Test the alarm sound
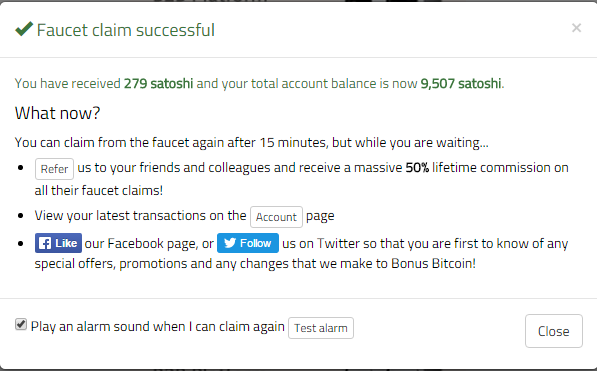Image resolution: width=597 pixels, height=371 pixels. coord(321,328)
